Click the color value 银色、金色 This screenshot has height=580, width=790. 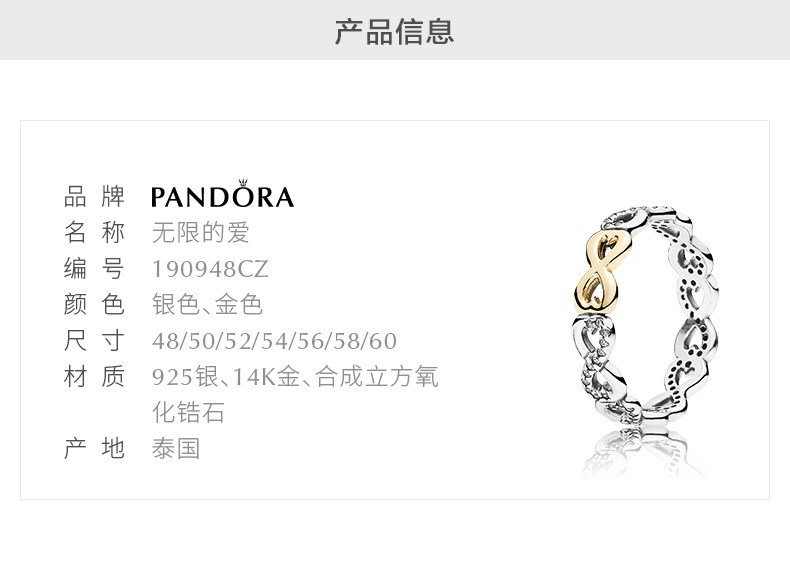click(x=207, y=304)
